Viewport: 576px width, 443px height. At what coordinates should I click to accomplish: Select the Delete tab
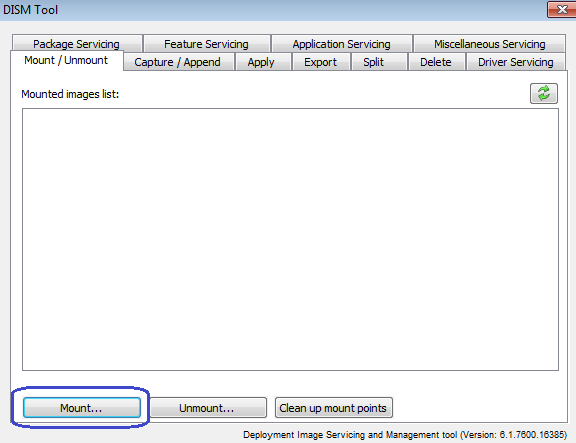(x=436, y=62)
